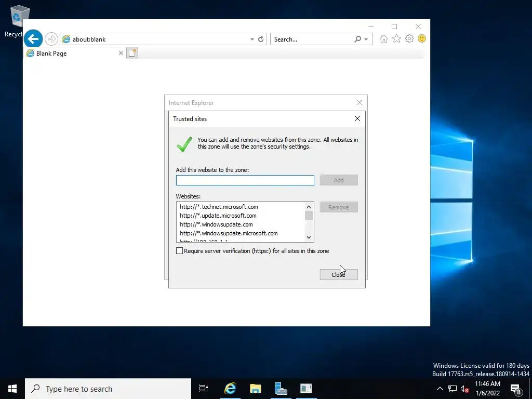The width and height of the screenshot is (532, 399).
Task: Click the search magnifier icon in IE
Action: pos(357,39)
